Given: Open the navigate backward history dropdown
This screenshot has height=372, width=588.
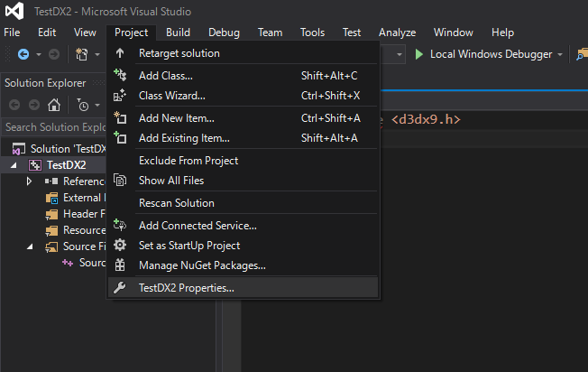Looking at the screenshot, I should 39,54.
